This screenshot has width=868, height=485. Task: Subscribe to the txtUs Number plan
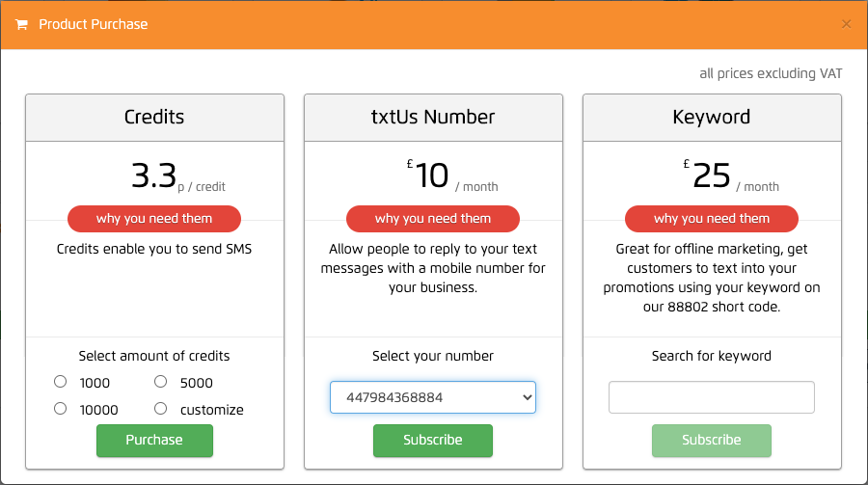[433, 440]
